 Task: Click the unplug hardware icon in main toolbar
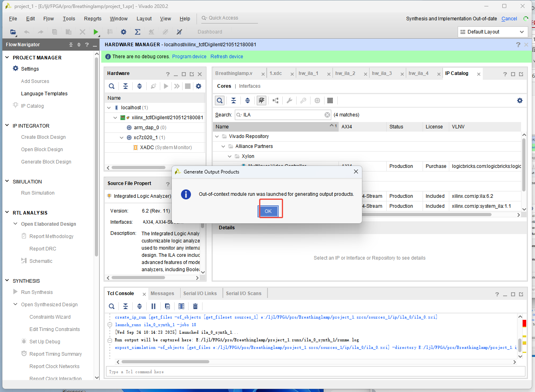(179, 32)
